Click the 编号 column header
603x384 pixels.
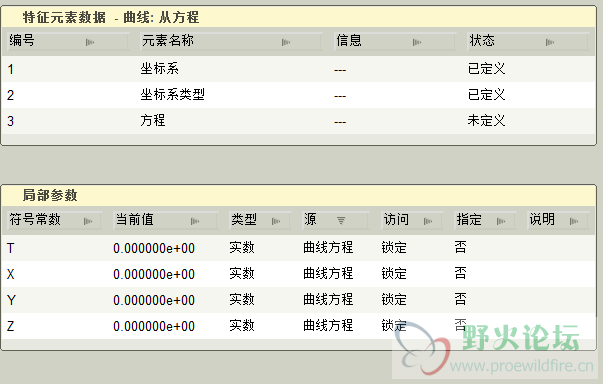(68, 41)
